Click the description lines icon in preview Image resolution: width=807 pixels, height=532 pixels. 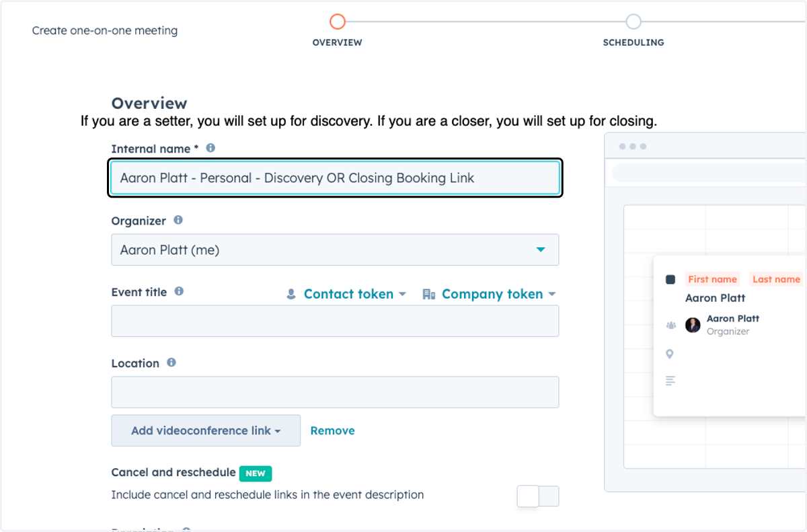670,381
